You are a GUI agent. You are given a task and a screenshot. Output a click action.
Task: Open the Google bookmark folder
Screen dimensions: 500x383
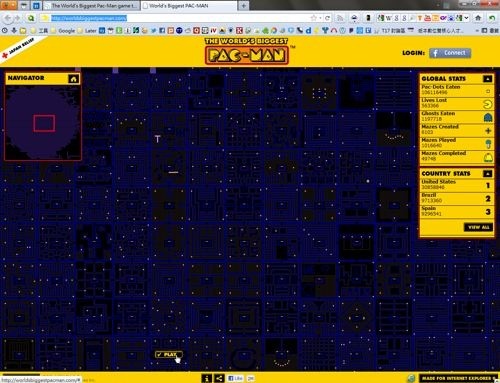pos(63,31)
